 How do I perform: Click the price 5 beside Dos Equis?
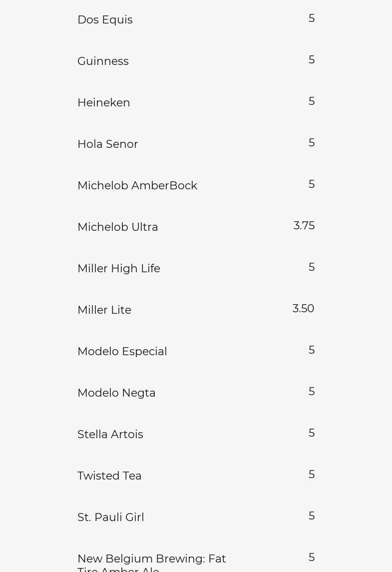[x=312, y=18]
